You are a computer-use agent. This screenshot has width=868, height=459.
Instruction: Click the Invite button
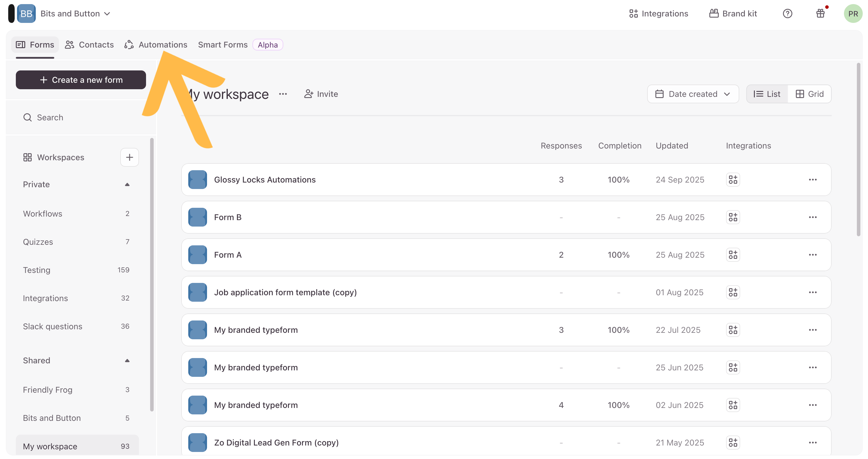click(x=321, y=94)
